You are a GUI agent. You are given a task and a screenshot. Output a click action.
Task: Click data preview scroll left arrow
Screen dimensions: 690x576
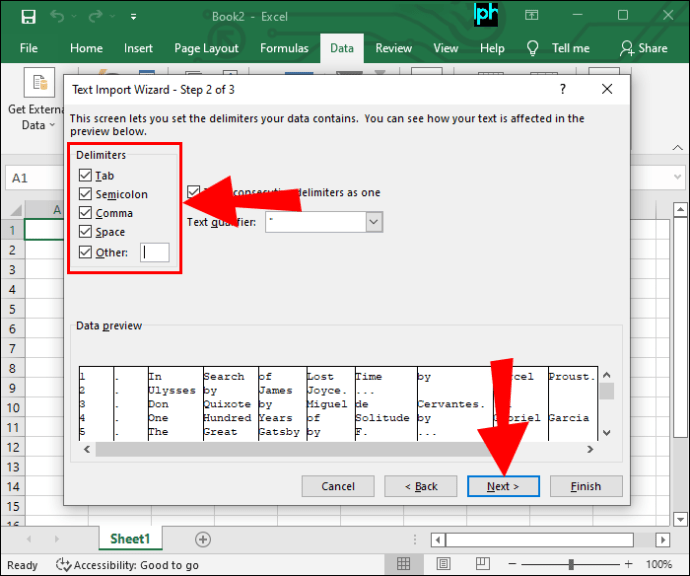click(x=87, y=449)
